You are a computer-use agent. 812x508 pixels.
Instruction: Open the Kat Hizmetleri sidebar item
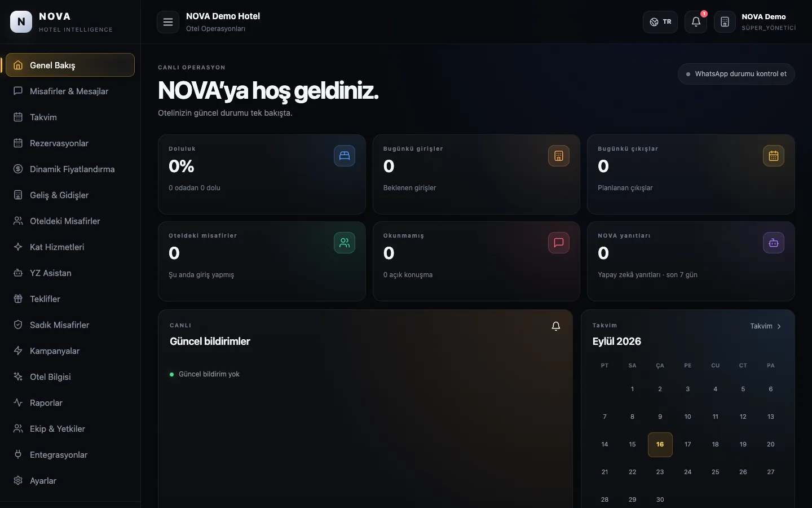pyautogui.click(x=70, y=247)
